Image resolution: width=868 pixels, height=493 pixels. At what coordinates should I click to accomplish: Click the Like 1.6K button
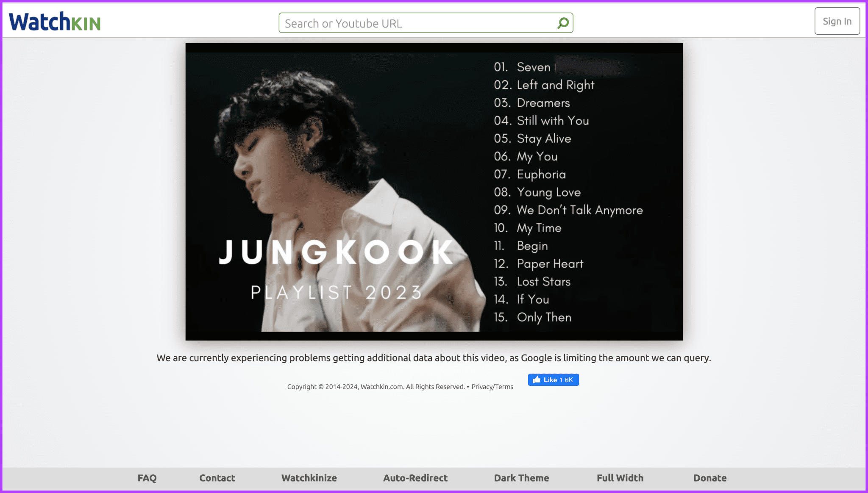coord(553,380)
